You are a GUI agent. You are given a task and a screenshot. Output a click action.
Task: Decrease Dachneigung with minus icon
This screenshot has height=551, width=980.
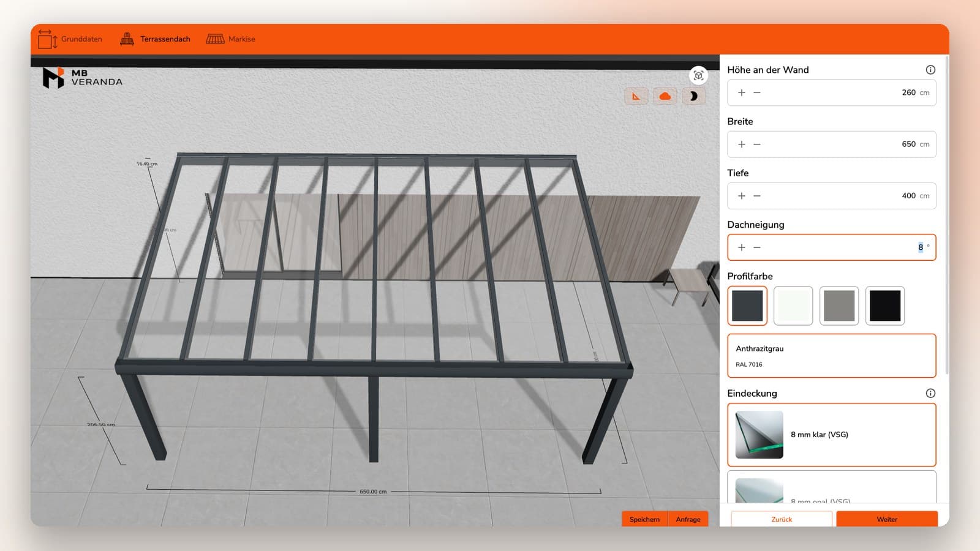(757, 247)
